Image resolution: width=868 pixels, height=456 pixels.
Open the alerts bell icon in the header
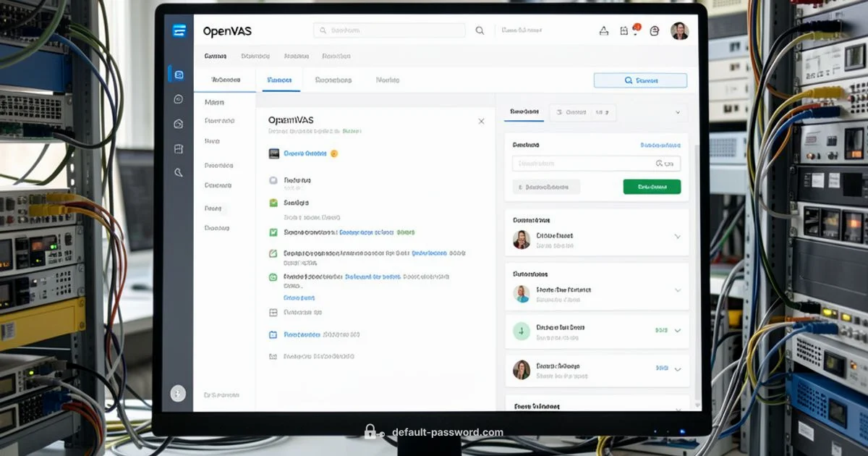point(604,31)
